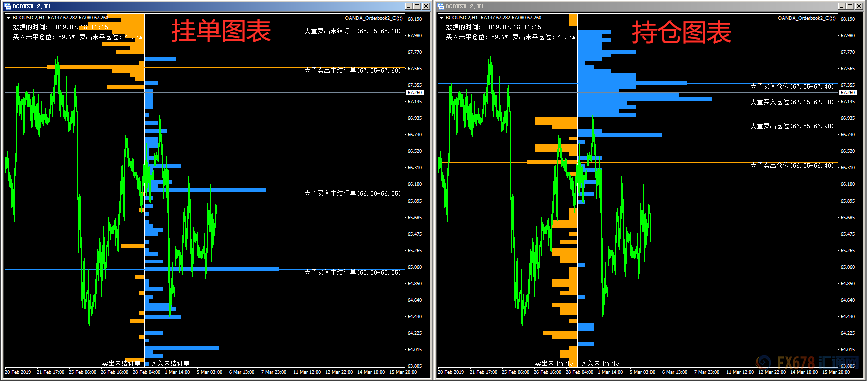Minimize the left BCOUSD-2 chart window
The image size is (868, 381).
point(409,6)
